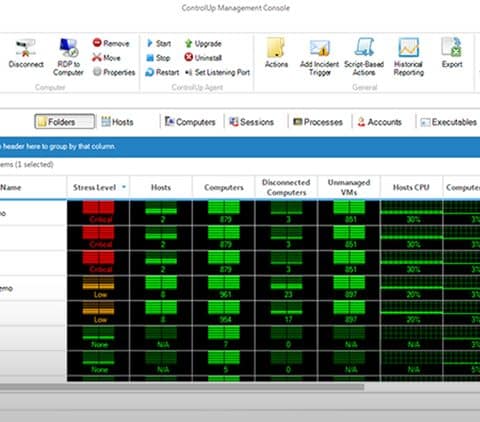Uninstall the ControlUp Agent
Screen dimensions: 480x422
click(203, 58)
